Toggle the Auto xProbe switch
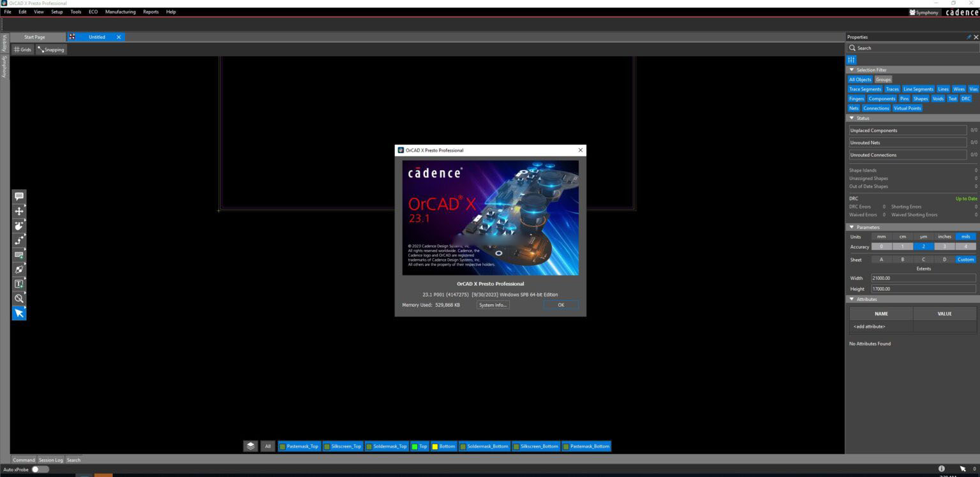Image resolution: width=980 pixels, height=477 pixels. (40, 469)
